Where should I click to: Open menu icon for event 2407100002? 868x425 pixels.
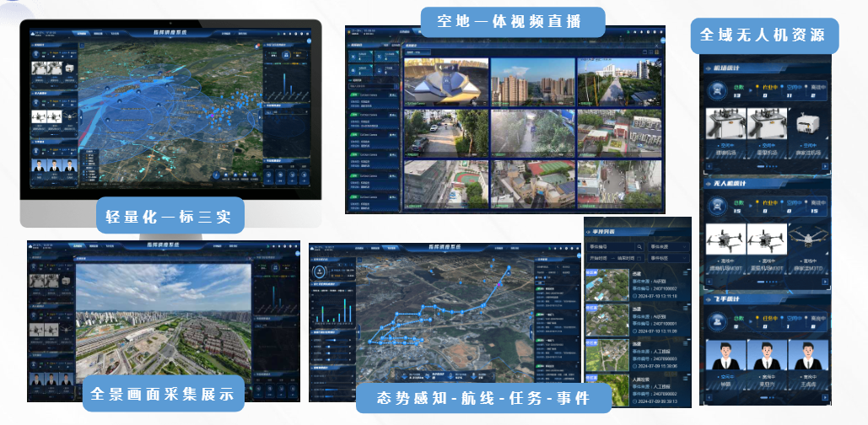[685, 273]
